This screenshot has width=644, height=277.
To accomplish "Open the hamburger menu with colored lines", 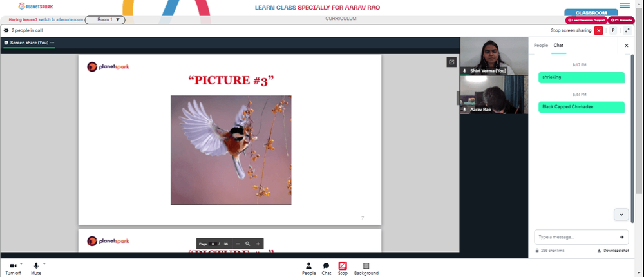I will (624, 5).
